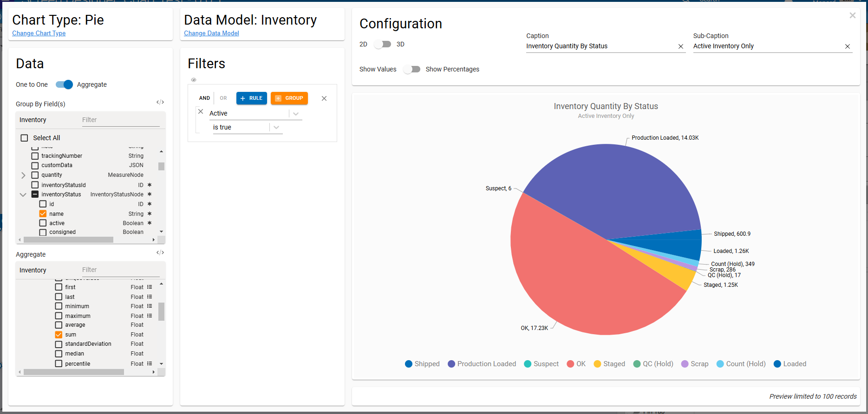Check the median aggregate checkbox
Viewport: 868px width, 414px height.
click(59, 354)
